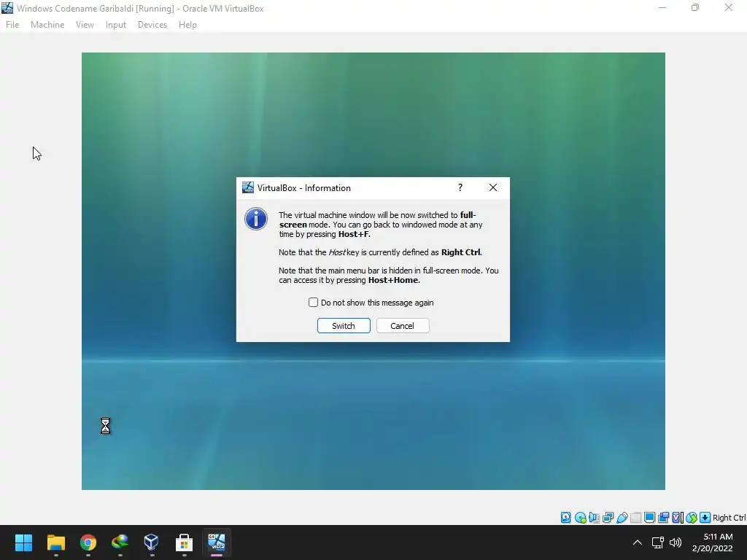This screenshot has width=747, height=560.
Task: Open the Devices menu
Action: tap(152, 25)
